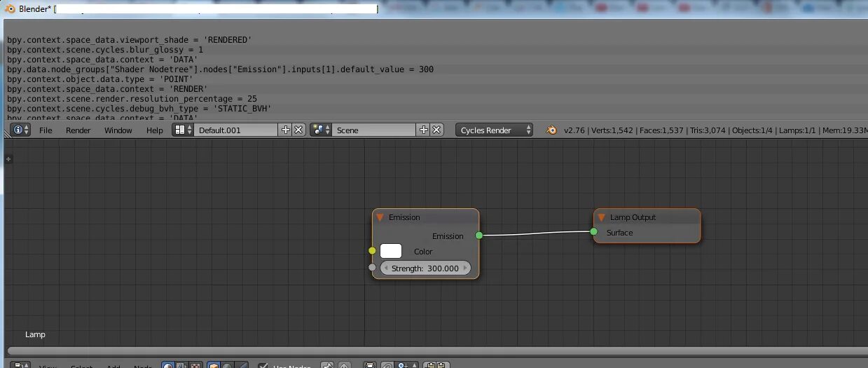Open the Emission Color swatch
The image size is (868, 368).
coord(391,251)
